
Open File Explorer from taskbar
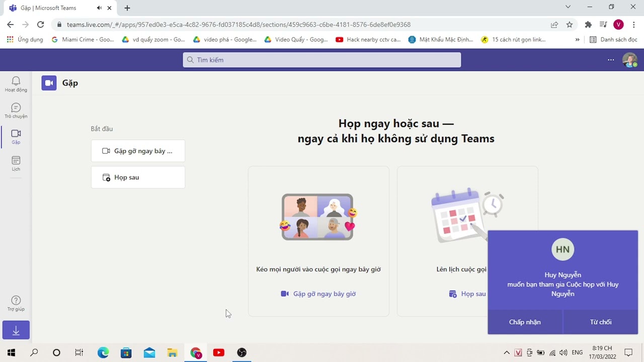pos(173,352)
